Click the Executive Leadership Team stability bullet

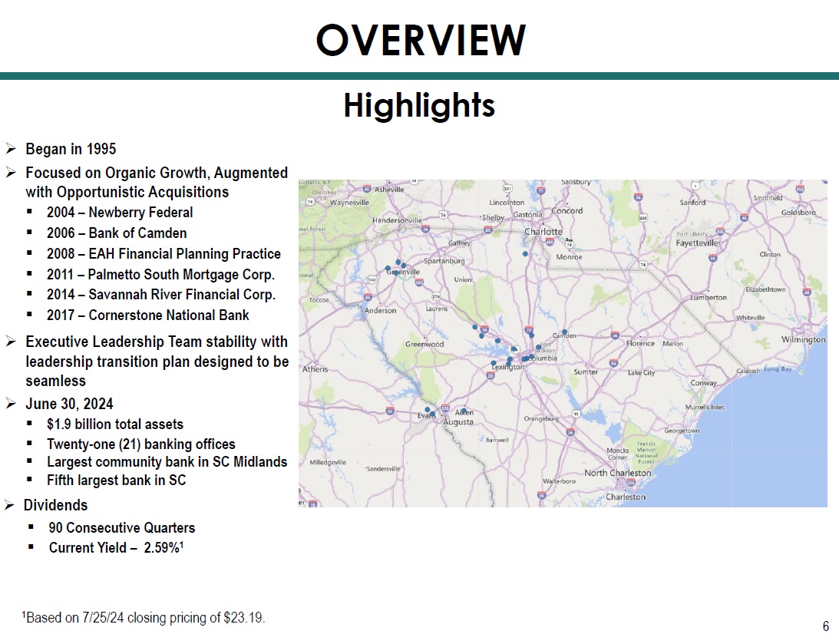(x=157, y=361)
